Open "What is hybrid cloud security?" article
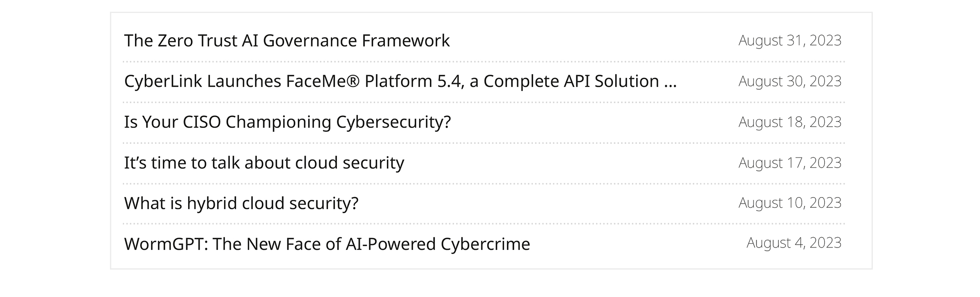This screenshot has width=980, height=297. (x=241, y=204)
